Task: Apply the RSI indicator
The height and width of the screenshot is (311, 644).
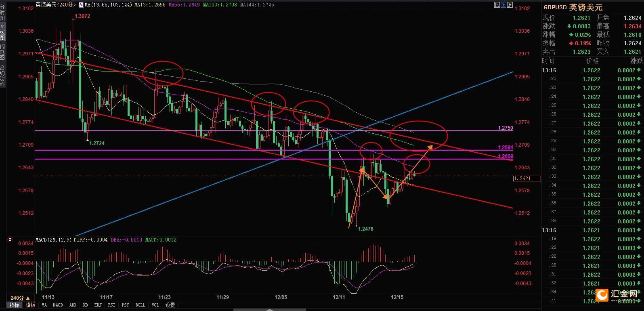Action: coord(112,305)
